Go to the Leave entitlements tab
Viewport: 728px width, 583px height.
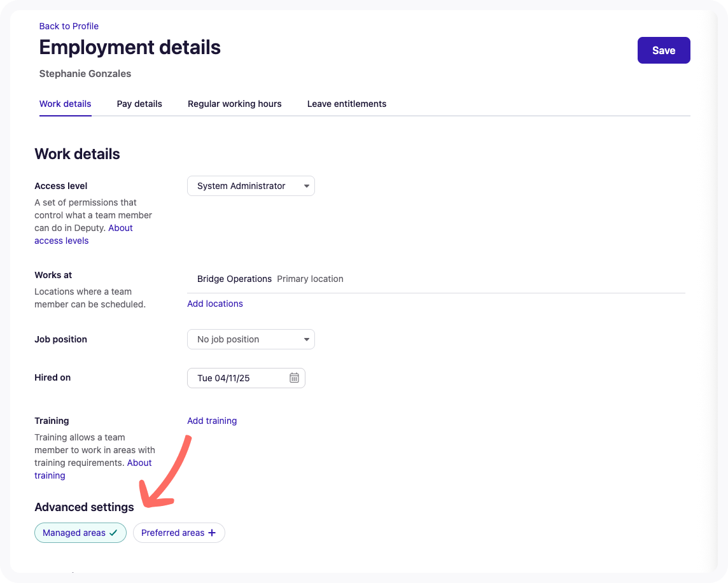point(347,104)
